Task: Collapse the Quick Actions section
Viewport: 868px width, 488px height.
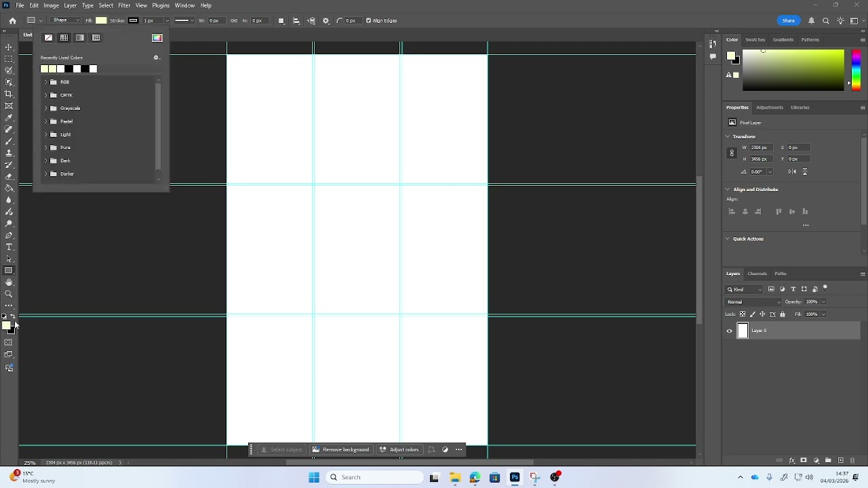Action: tap(728, 239)
